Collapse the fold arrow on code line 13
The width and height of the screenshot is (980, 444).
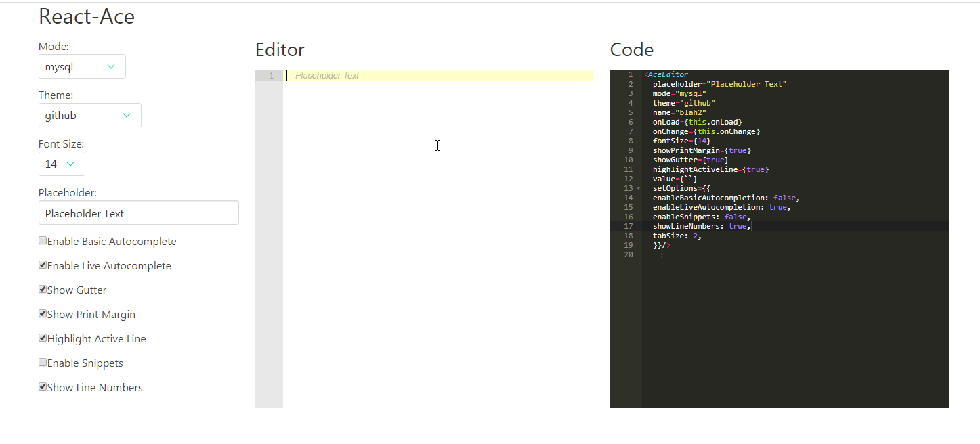pyautogui.click(x=638, y=188)
